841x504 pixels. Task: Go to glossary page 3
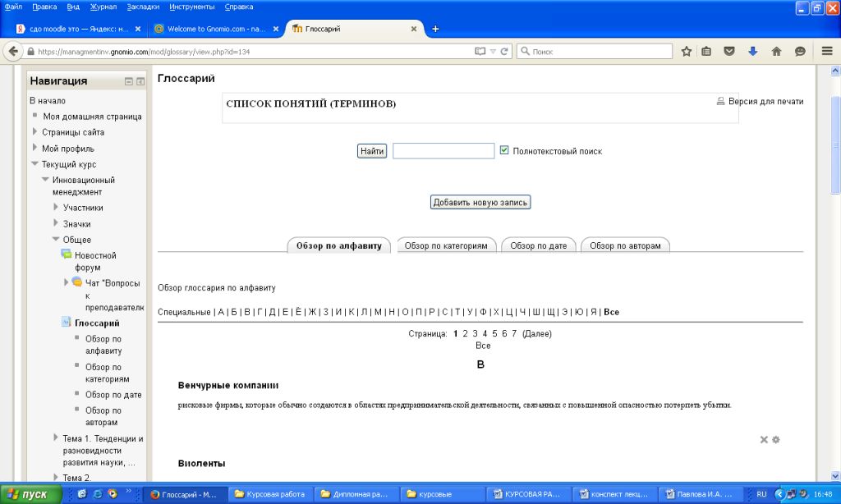pyautogui.click(x=476, y=333)
